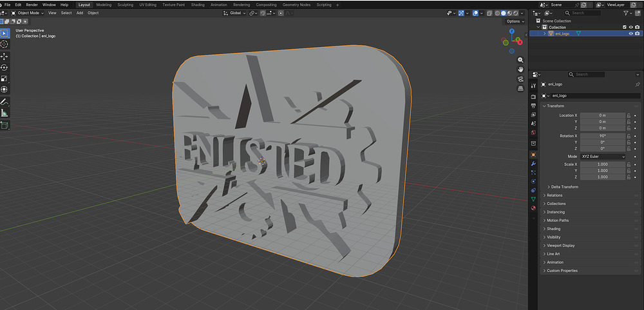Switch to the Geometry Nodes workspace tab
The width and height of the screenshot is (644, 310).
click(296, 5)
